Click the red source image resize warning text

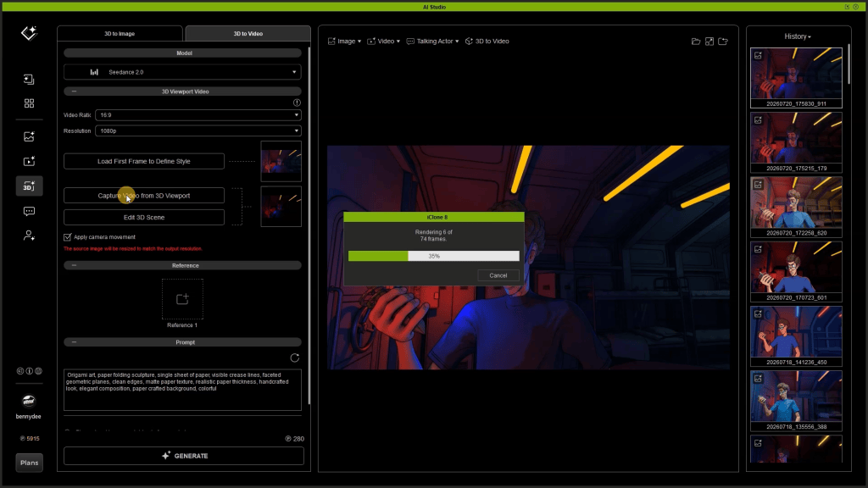tap(133, 249)
